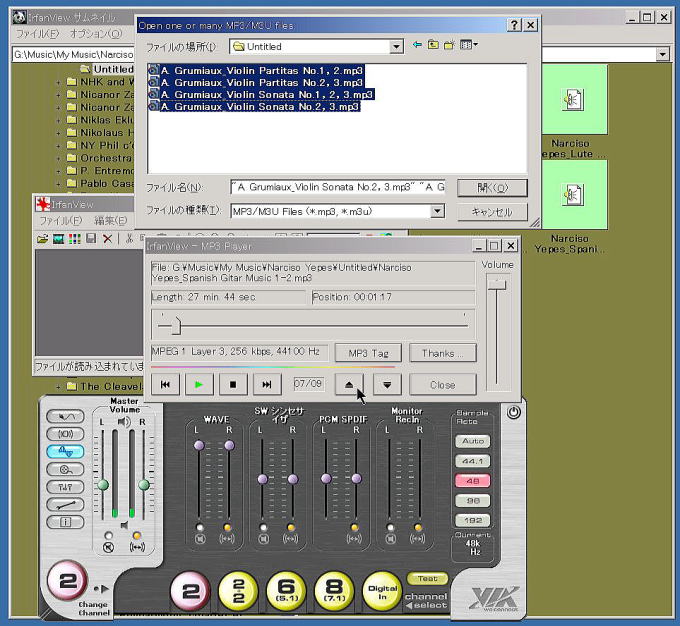Click the MP3 Player position slider handle
This screenshot has width=680, height=626.
[176, 326]
